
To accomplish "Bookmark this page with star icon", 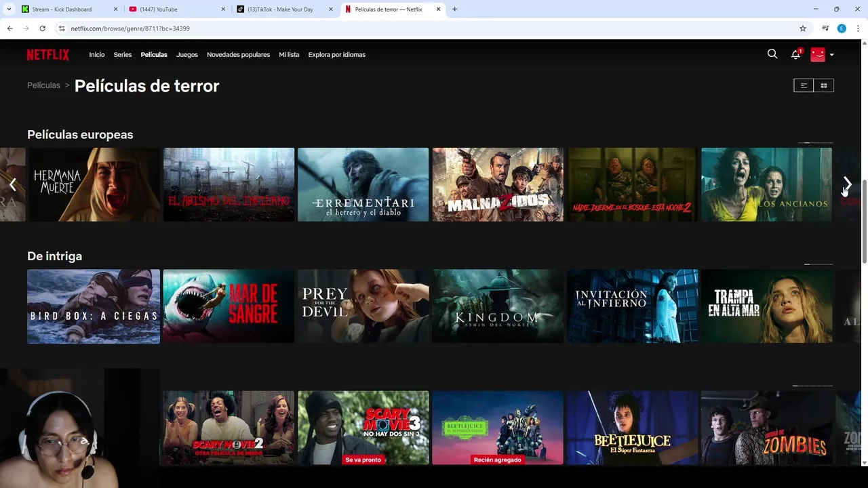I will (x=803, y=28).
